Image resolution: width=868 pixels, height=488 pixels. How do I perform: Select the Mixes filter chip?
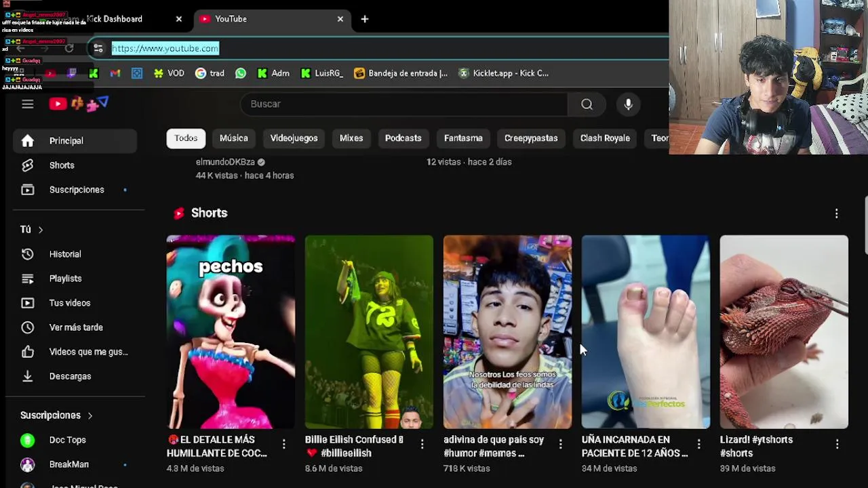pyautogui.click(x=351, y=138)
